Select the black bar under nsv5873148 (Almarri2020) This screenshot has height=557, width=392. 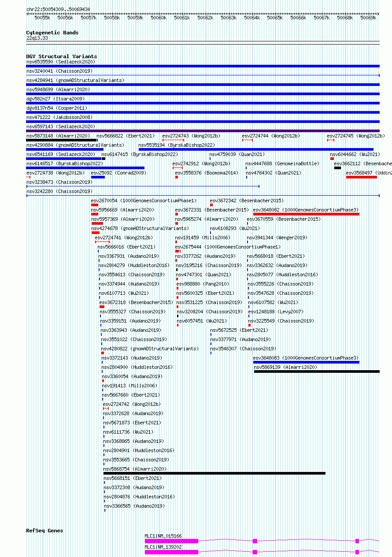(x=61, y=140)
